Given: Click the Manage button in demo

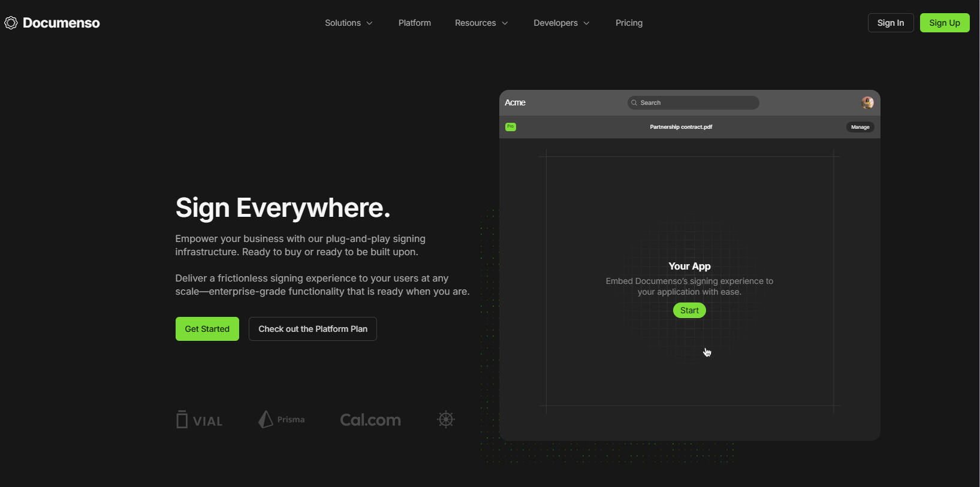Looking at the screenshot, I should pyautogui.click(x=860, y=127).
